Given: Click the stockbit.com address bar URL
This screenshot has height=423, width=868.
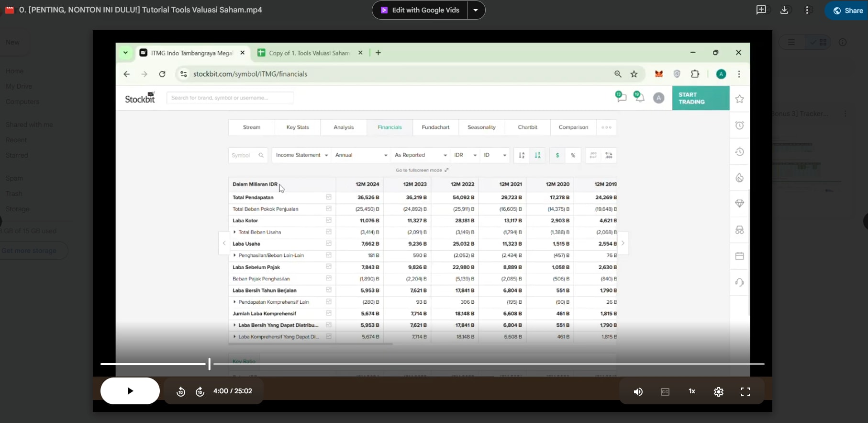Looking at the screenshot, I should coord(250,74).
